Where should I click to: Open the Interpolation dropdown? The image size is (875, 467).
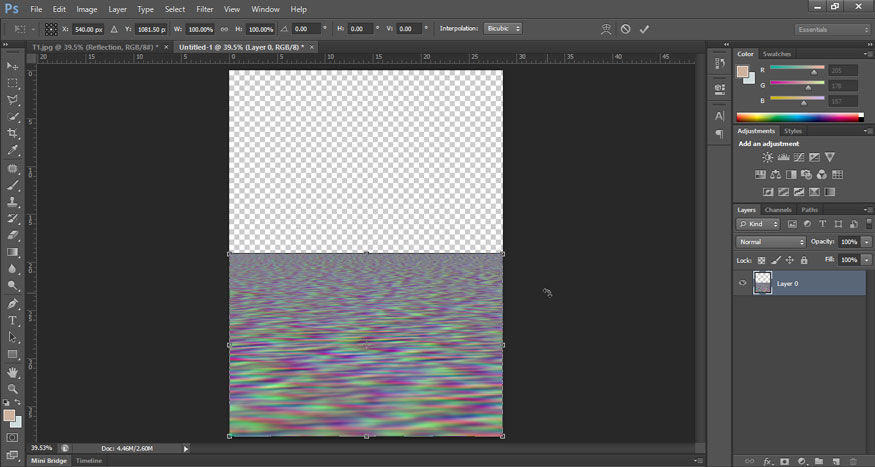coord(503,29)
